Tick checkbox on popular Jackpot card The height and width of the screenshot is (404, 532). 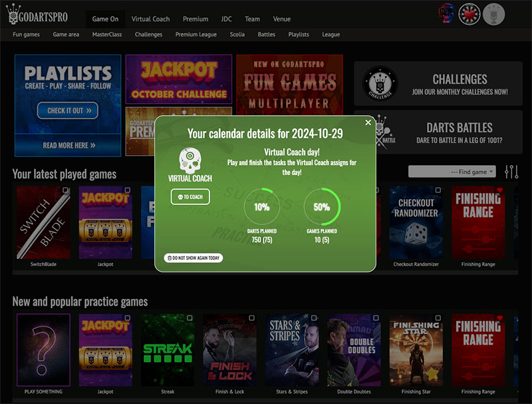coord(128,318)
